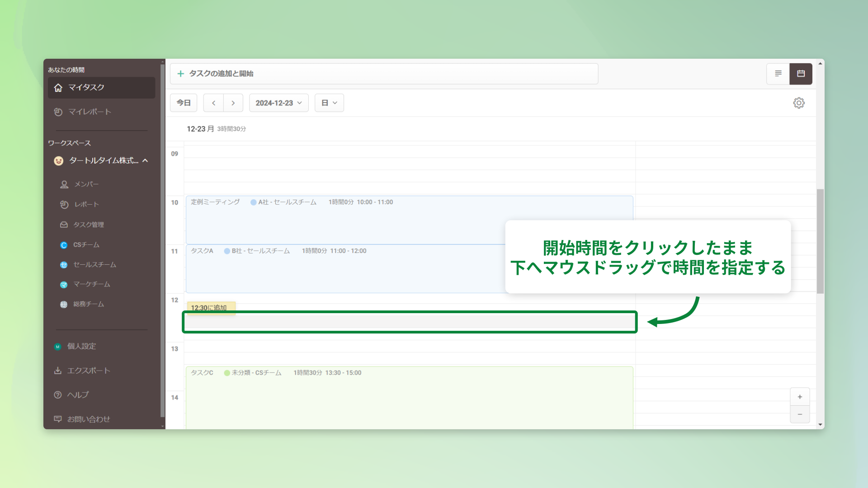The width and height of the screenshot is (868, 488).
Task: Toggle the calendar view mode
Action: coord(801,73)
